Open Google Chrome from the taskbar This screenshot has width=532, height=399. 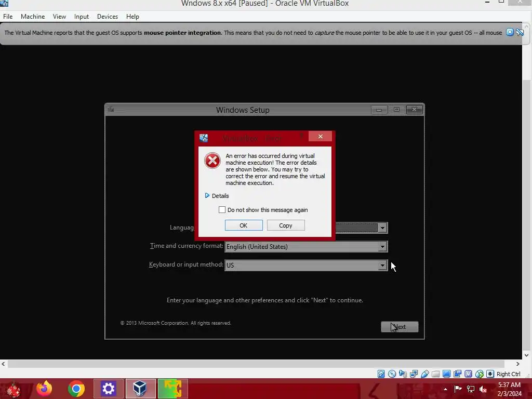click(x=76, y=389)
